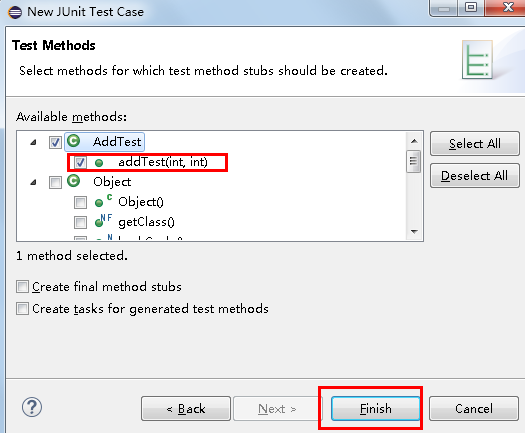Uncheck the addTest(int, int) method checkbox
This screenshot has width=525, height=433.
(x=80, y=163)
